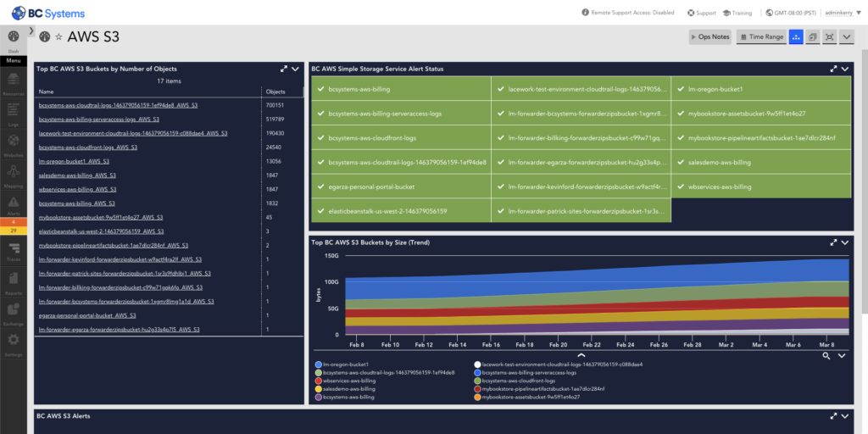Click the Remote Support Access info icon
This screenshot has height=434, width=868.
pos(585,12)
